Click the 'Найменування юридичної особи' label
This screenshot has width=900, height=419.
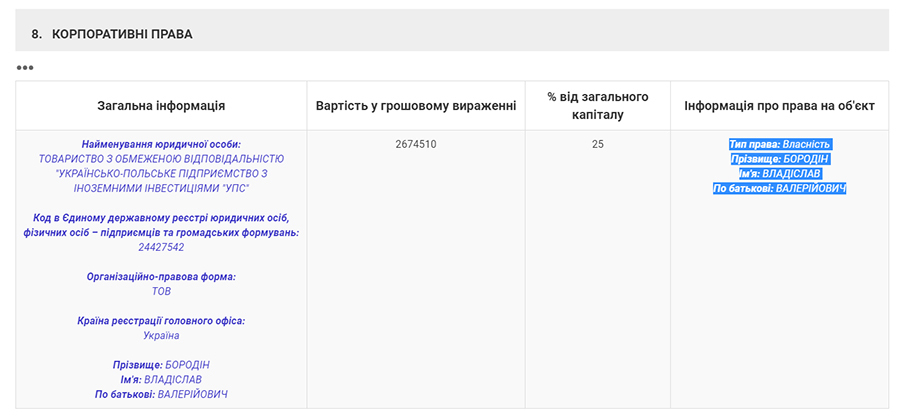point(161,144)
